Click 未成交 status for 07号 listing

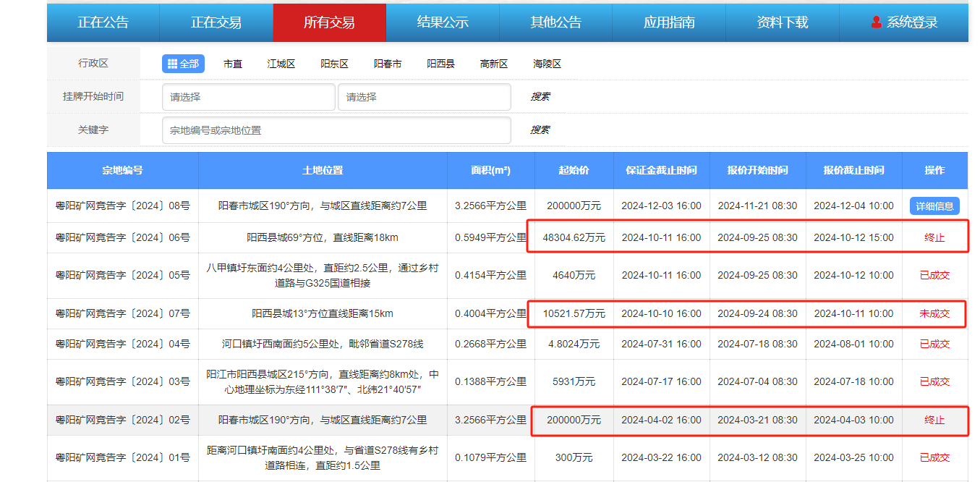(x=934, y=313)
